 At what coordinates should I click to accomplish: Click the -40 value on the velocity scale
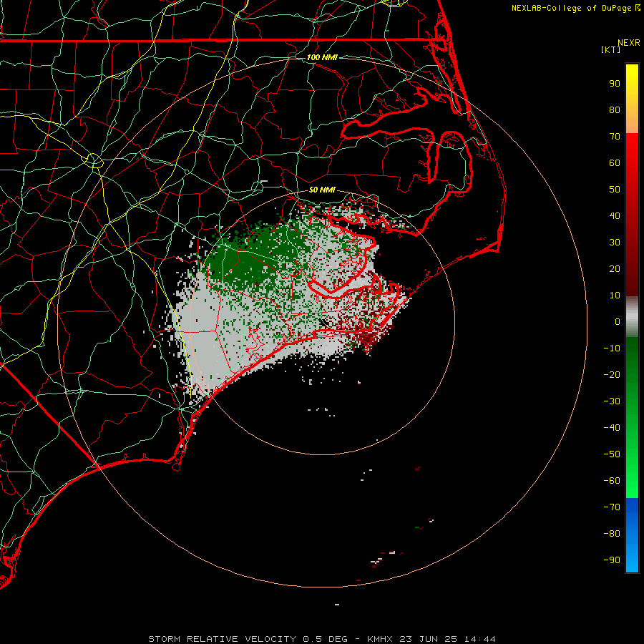(612, 428)
